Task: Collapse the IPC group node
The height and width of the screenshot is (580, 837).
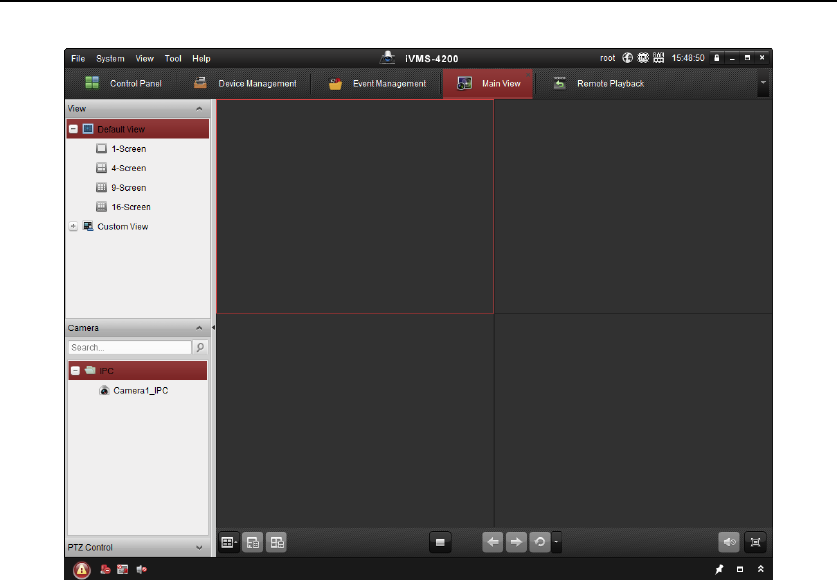Action: coord(75,371)
